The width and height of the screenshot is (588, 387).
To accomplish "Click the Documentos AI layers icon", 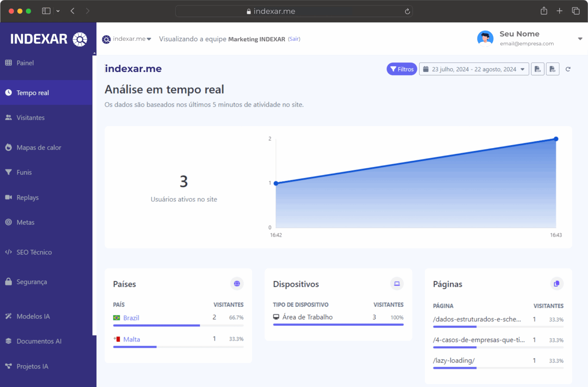I will 9,341.
